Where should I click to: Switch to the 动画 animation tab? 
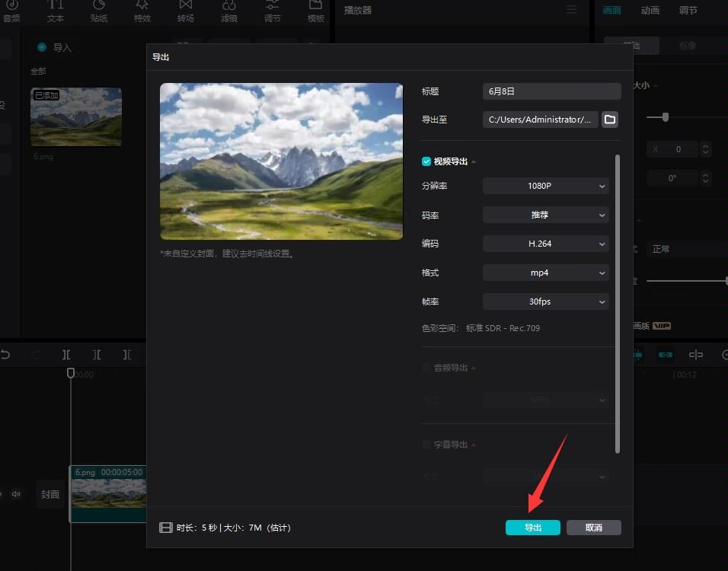[x=650, y=10]
